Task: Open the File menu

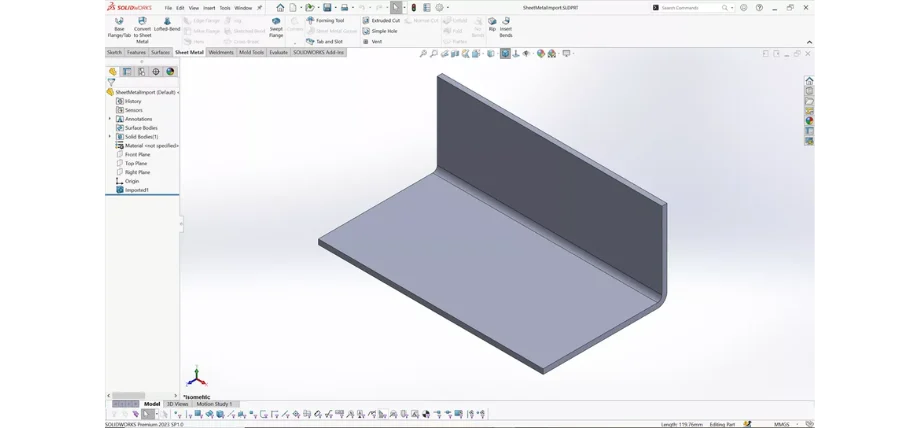Action: point(168,8)
